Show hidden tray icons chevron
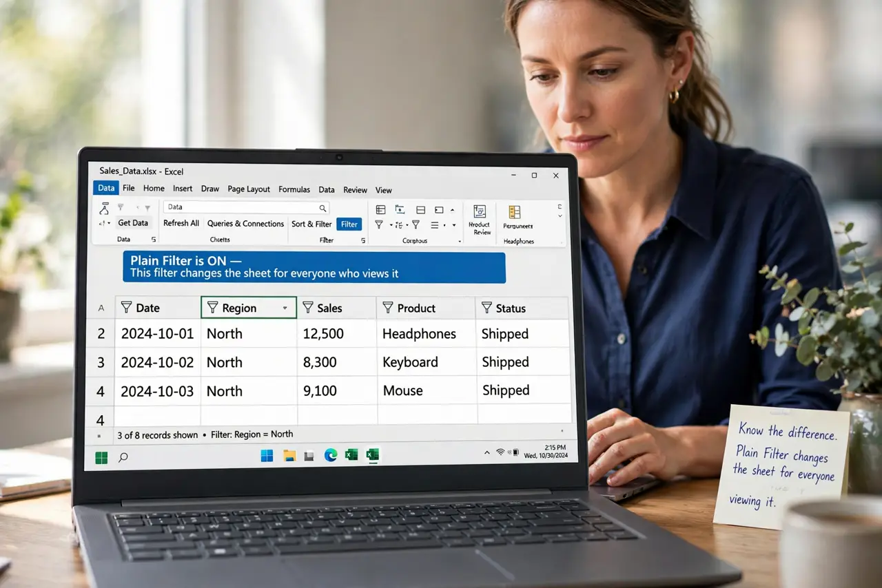 click(x=487, y=452)
